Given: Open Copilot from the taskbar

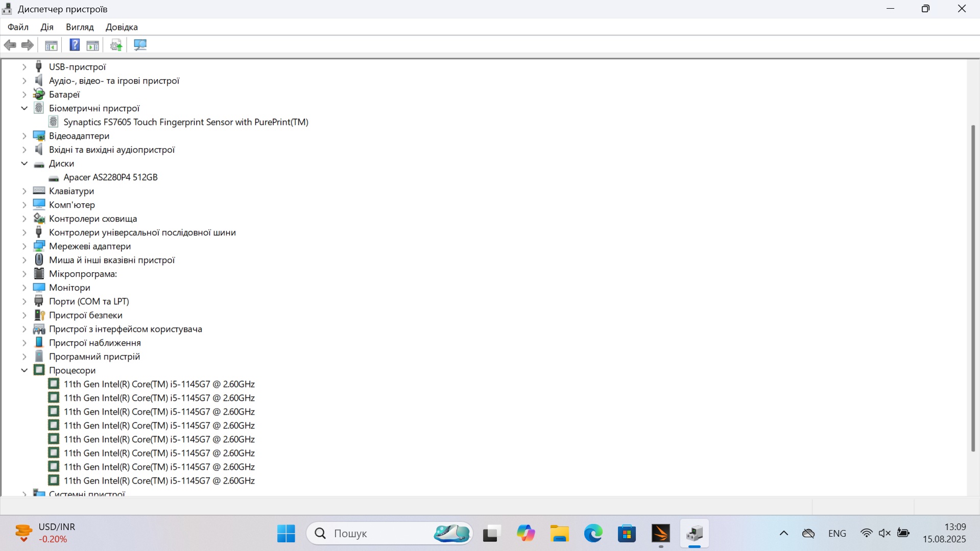Looking at the screenshot, I should (x=525, y=534).
